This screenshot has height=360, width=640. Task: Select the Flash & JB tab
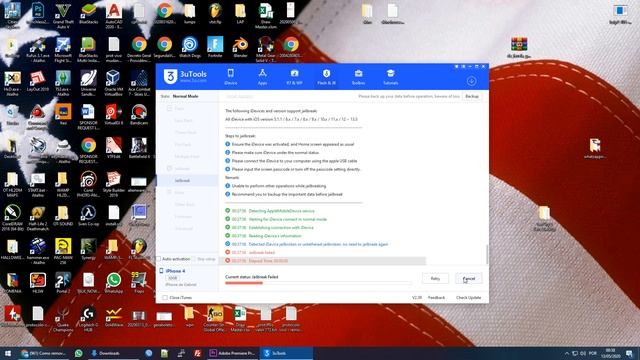326,77
